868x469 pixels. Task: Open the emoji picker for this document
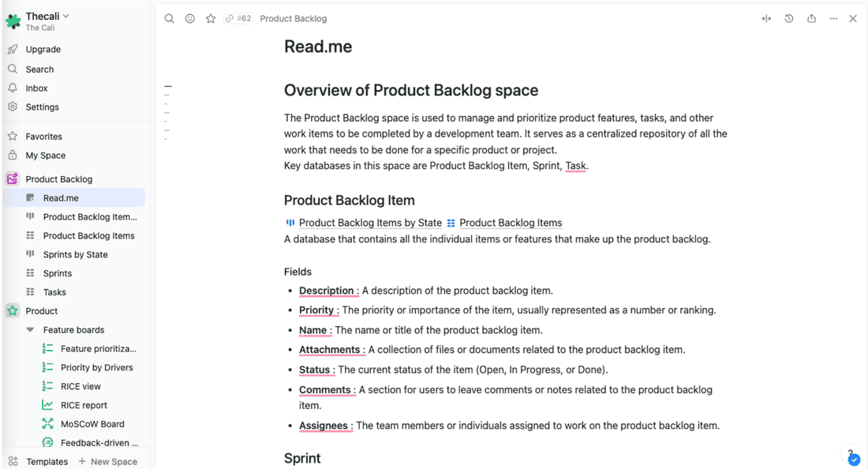point(189,18)
